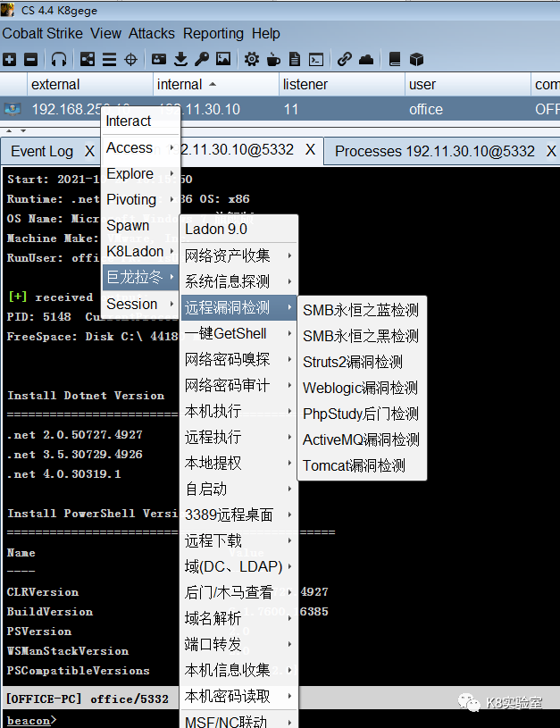Click the coffee cup Java applet icon

click(273, 60)
